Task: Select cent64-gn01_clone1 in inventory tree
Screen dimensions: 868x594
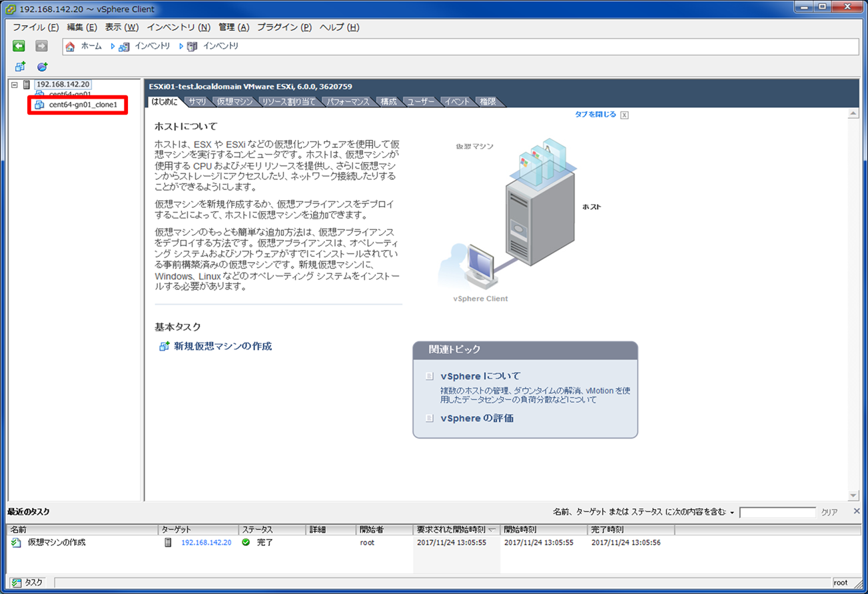Action: click(x=83, y=105)
